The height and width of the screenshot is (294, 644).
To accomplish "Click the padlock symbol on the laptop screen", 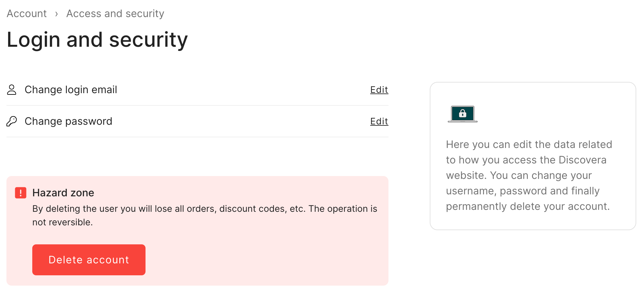I will [x=463, y=113].
